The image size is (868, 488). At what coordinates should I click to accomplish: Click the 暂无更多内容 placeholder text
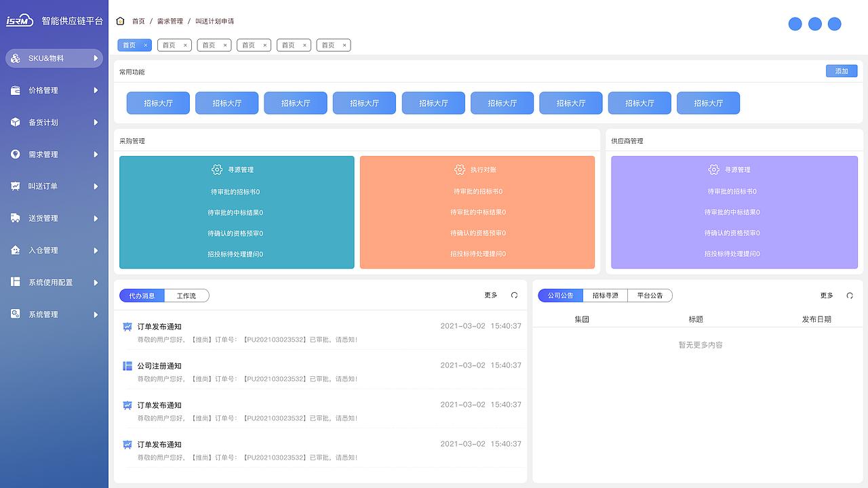[701, 345]
